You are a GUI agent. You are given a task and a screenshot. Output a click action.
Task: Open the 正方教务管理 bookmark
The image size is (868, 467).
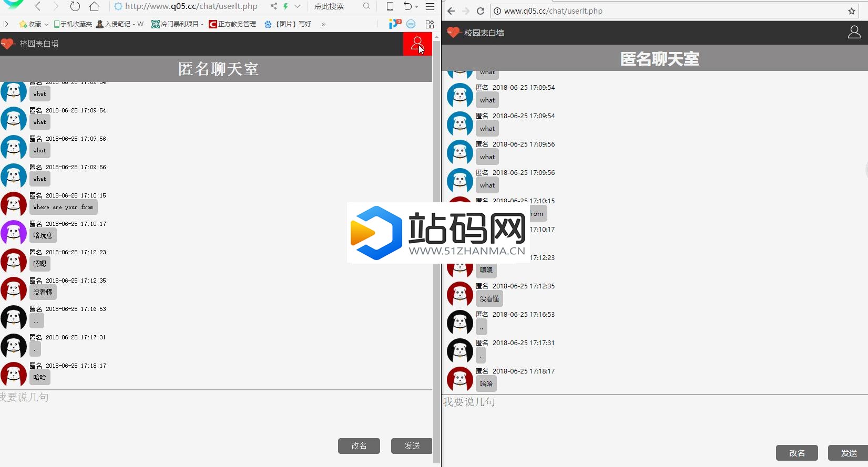point(232,24)
